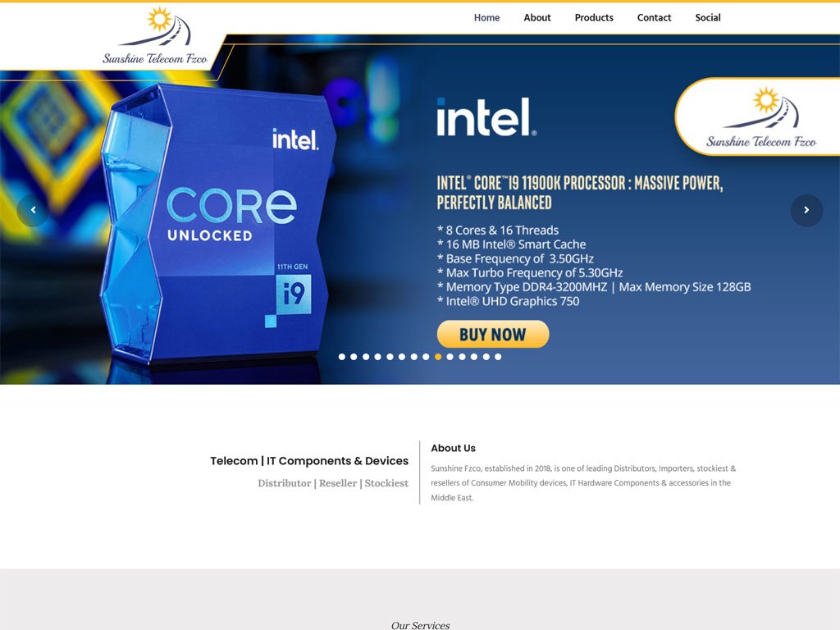Click the large Intel logo on banner
Viewport: 840px width, 630px height.
[486, 116]
